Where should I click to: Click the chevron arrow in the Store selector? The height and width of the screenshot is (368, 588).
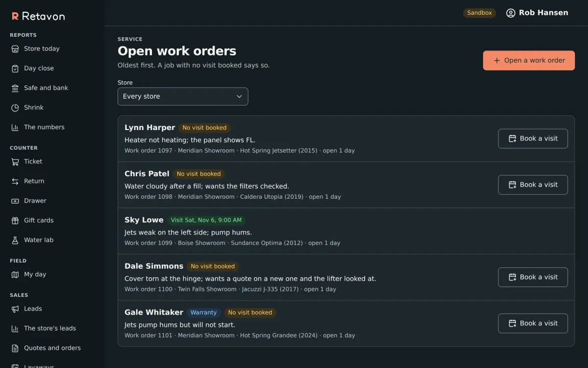[239, 96]
